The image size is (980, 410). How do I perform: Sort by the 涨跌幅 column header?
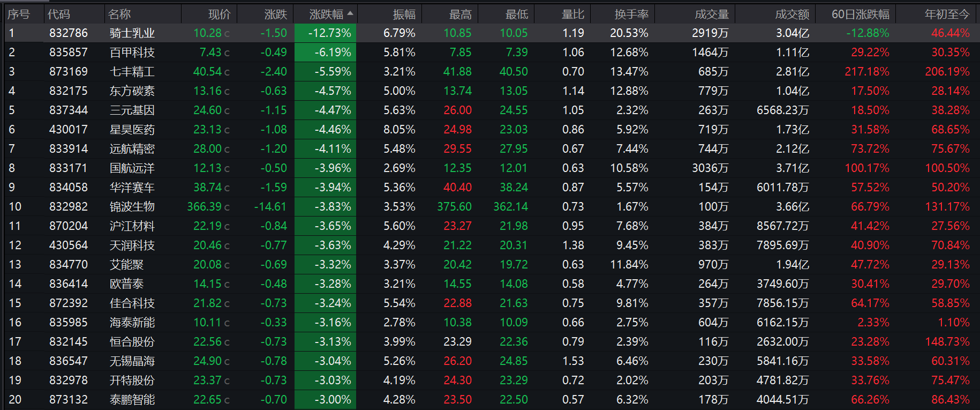326,14
